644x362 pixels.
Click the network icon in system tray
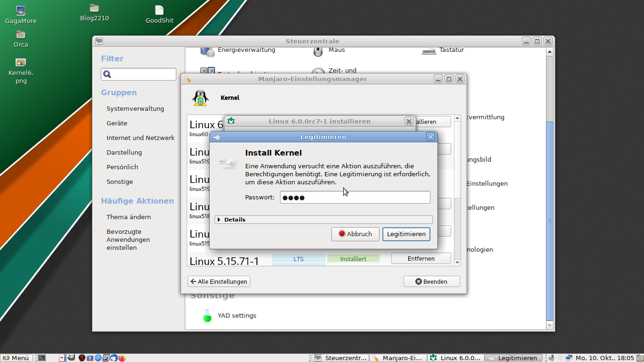569,358
